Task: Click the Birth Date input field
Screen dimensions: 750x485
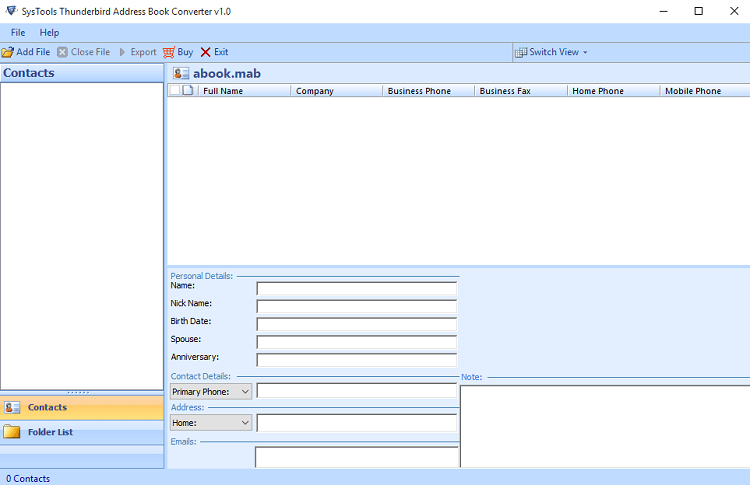Action: [x=356, y=324]
